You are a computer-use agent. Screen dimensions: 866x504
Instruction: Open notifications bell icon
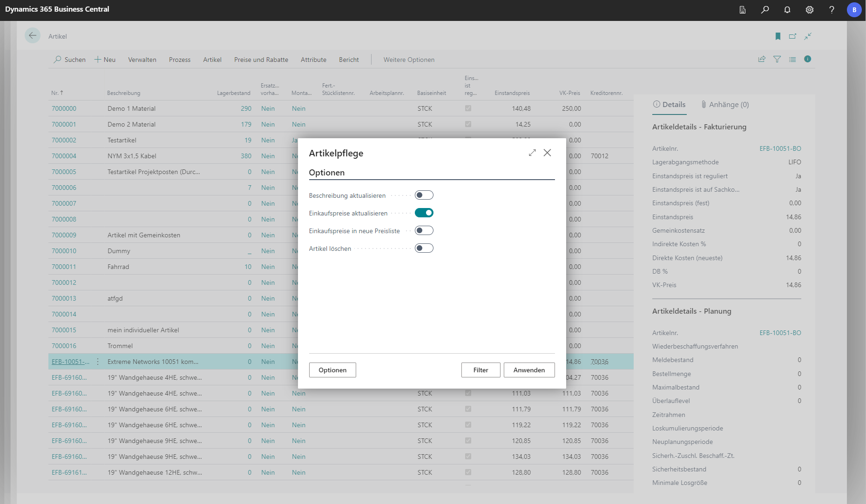pos(787,10)
